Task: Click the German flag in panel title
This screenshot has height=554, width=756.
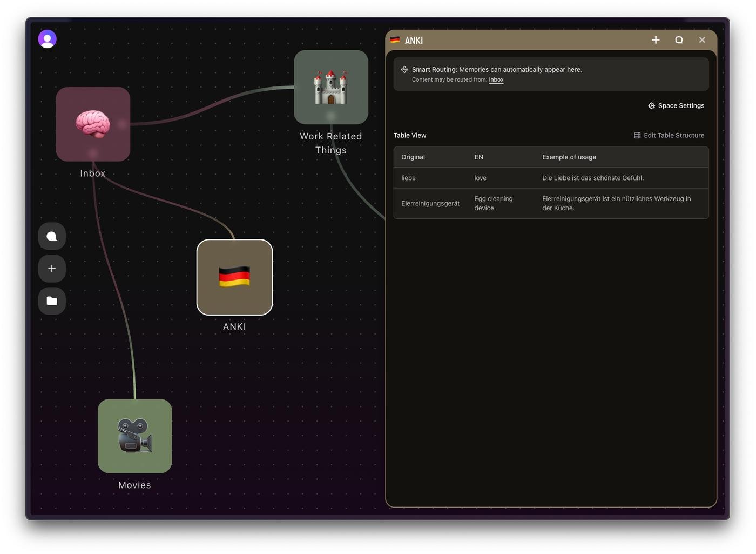Action: tap(395, 40)
